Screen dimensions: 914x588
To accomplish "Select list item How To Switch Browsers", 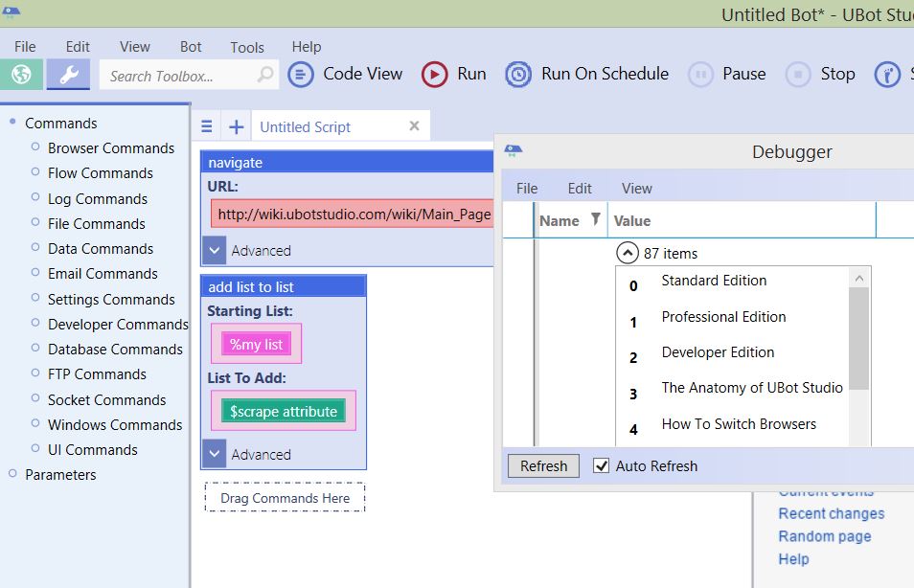I will click(739, 423).
